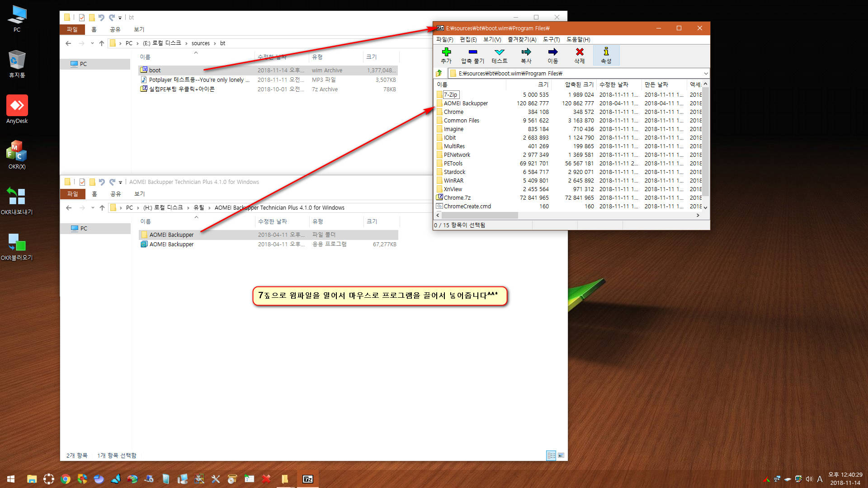Click the 7-Zip address path input field
The image size is (868, 488).
(579, 73)
